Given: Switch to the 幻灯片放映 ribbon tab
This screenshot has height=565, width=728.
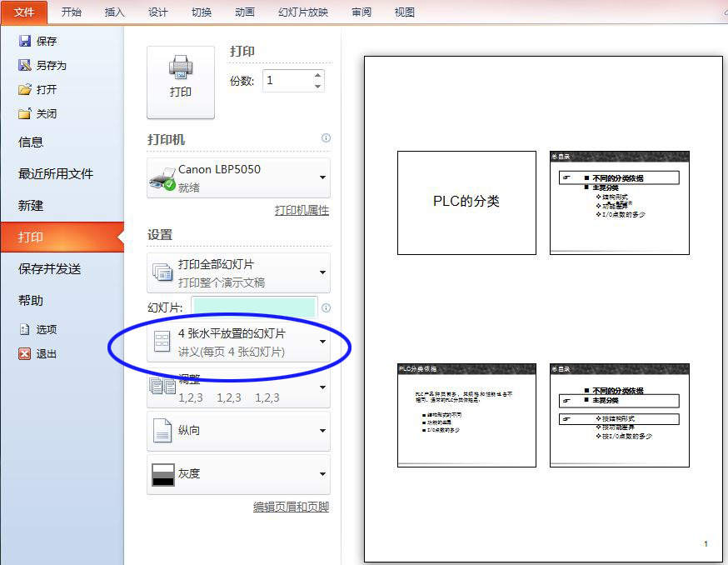Looking at the screenshot, I should 303,12.
